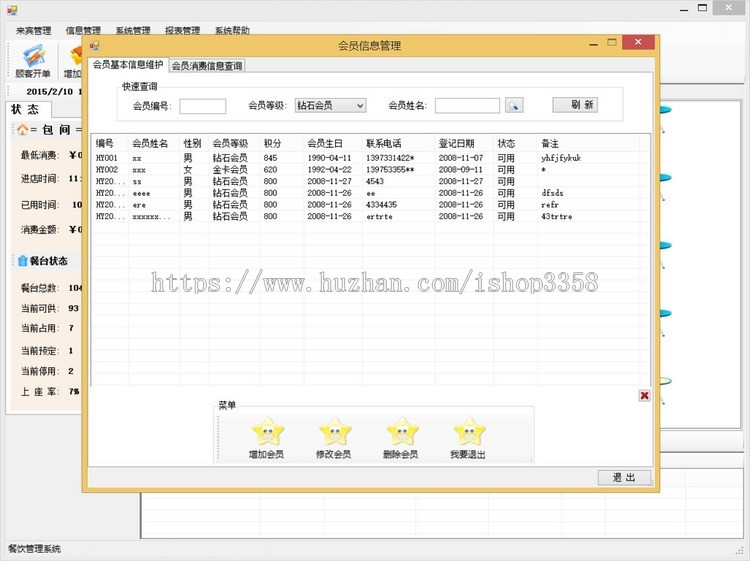Click the member name cell ere
750x561 pixels.
139,205
